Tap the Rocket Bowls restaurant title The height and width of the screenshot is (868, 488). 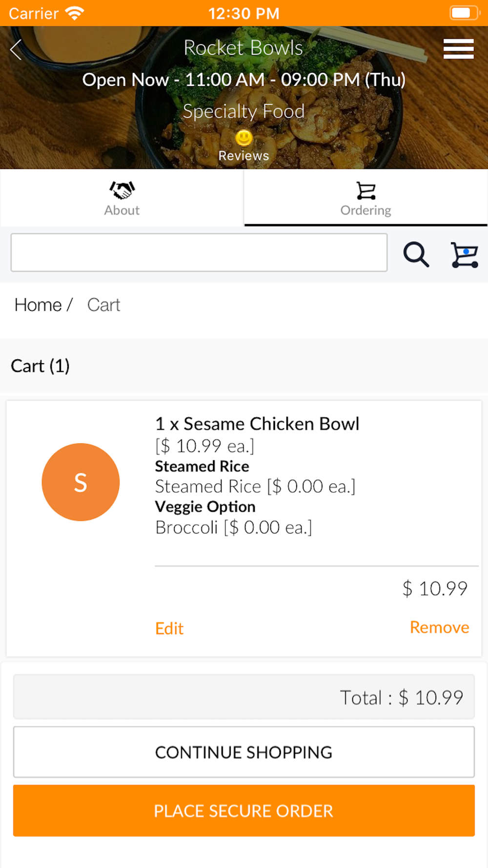244,48
